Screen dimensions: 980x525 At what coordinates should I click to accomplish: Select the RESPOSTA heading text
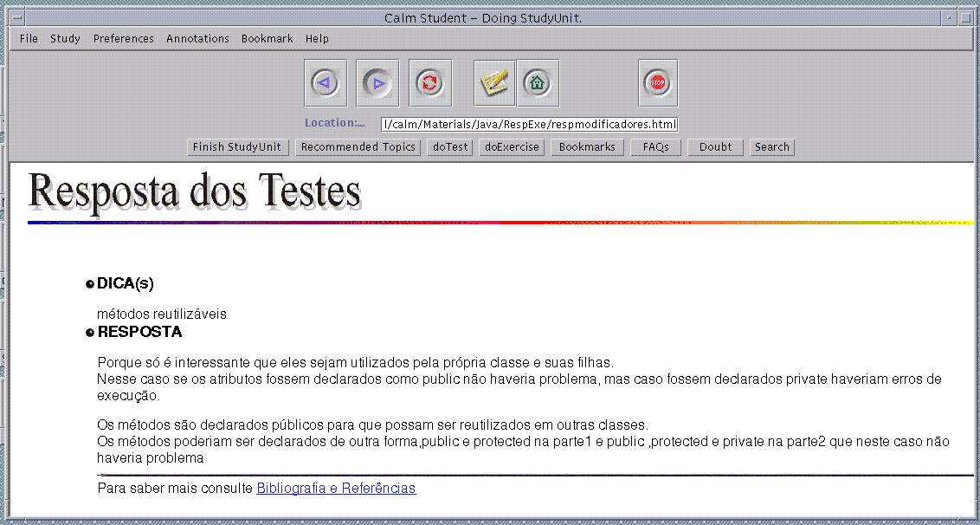point(140,333)
